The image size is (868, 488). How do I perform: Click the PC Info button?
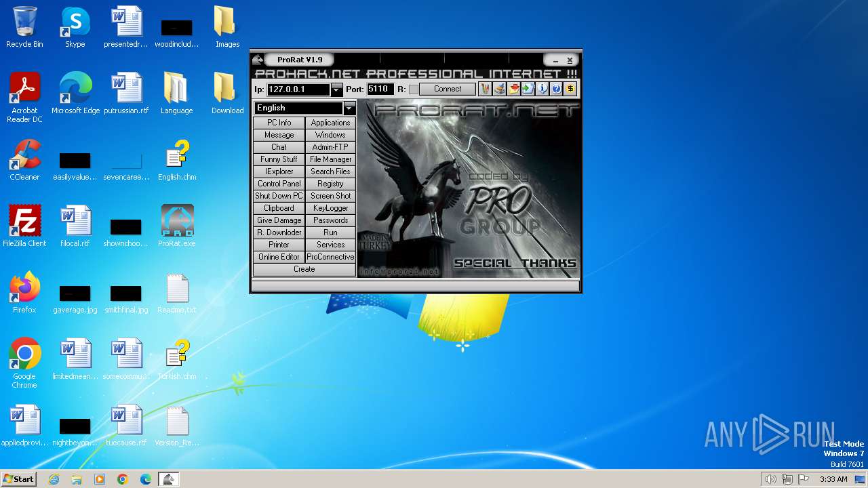pos(279,123)
